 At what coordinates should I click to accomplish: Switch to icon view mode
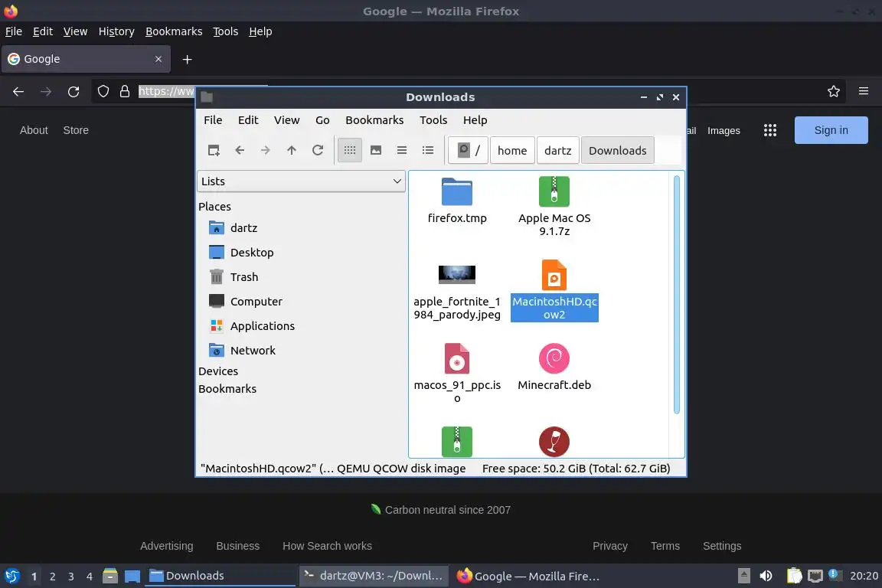(x=350, y=150)
